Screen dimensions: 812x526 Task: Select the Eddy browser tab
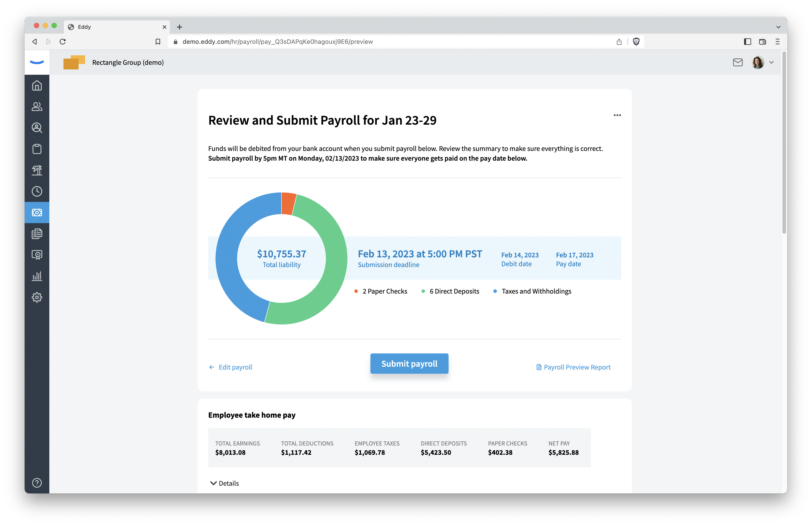[117, 27]
